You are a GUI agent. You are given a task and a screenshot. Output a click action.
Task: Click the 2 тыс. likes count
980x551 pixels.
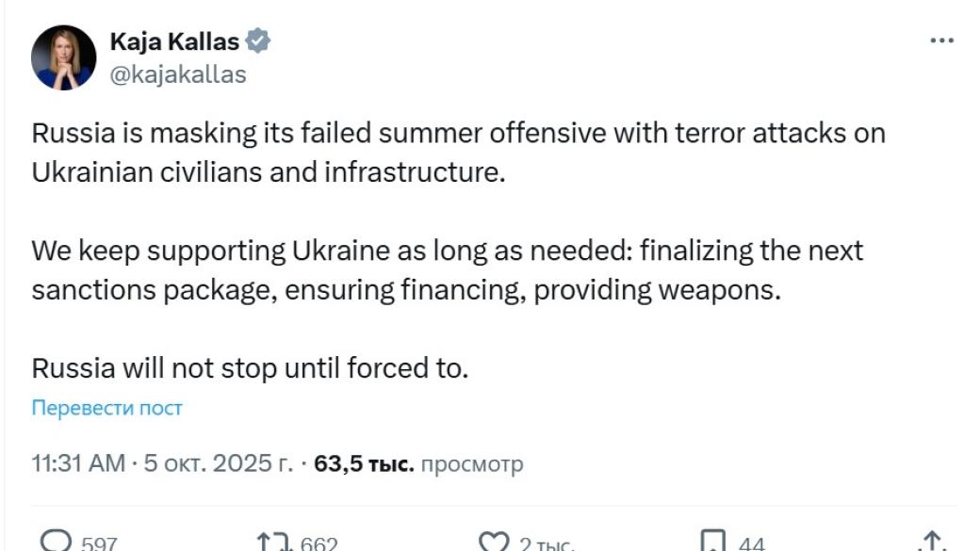point(547,543)
